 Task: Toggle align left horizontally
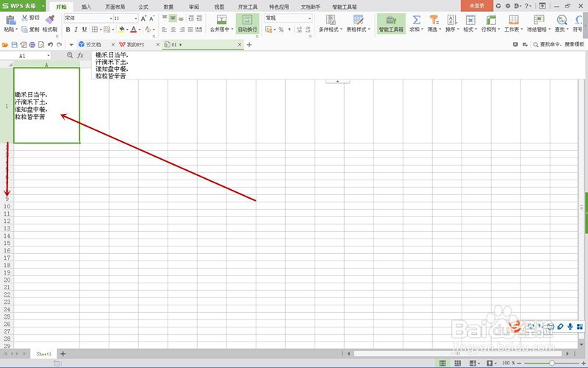(165, 29)
